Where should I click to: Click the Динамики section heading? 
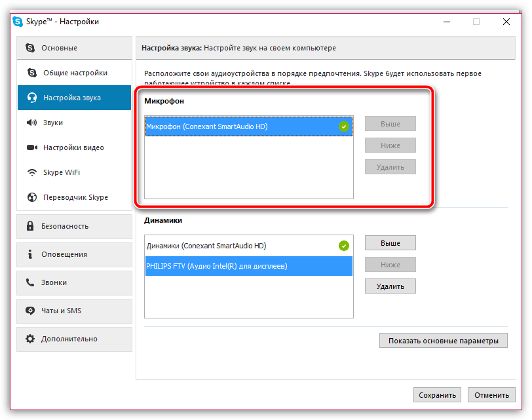(163, 220)
